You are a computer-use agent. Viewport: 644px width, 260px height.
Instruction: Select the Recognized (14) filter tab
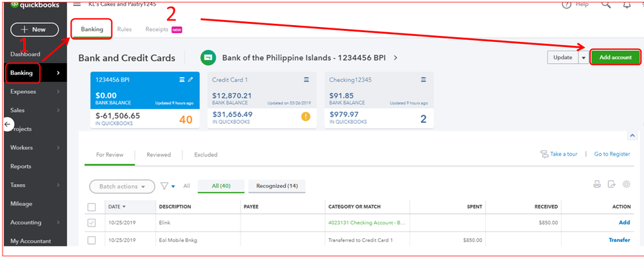point(277,186)
